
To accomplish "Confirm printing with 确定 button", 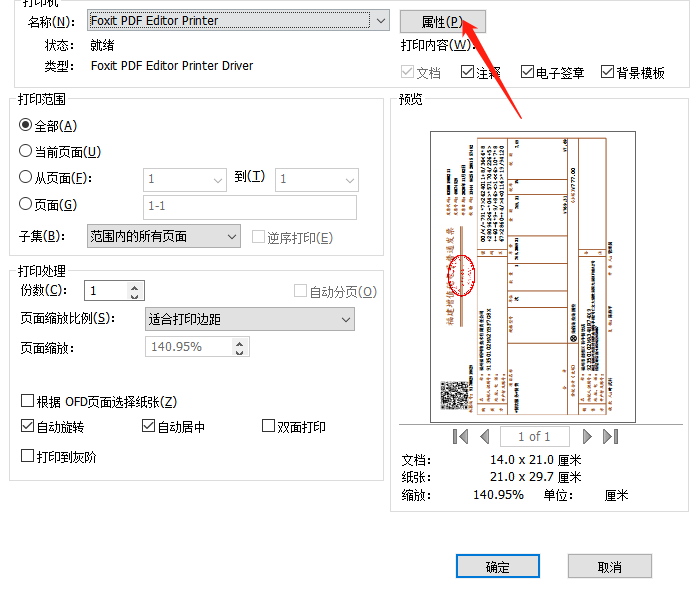I will coord(497,567).
